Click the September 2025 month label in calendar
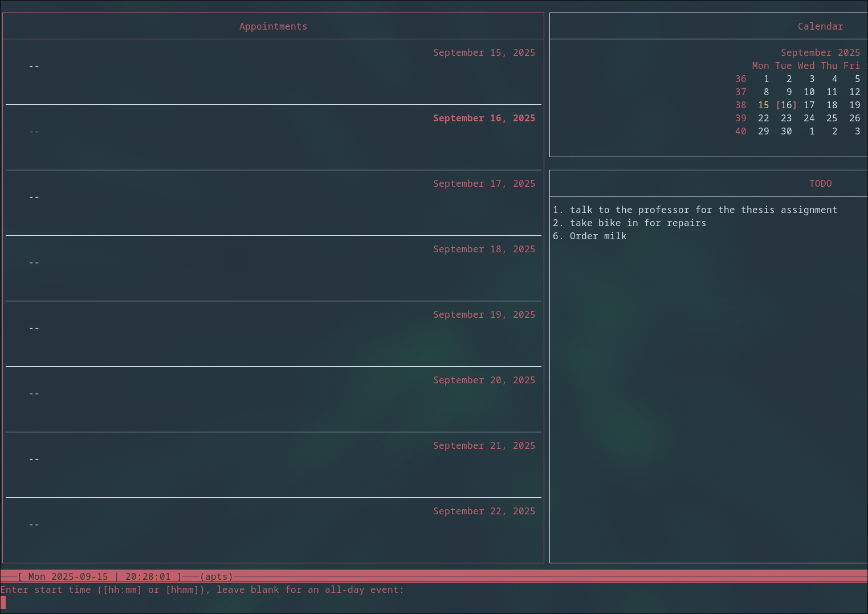Viewport: 868px width, 614px height. (x=820, y=52)
